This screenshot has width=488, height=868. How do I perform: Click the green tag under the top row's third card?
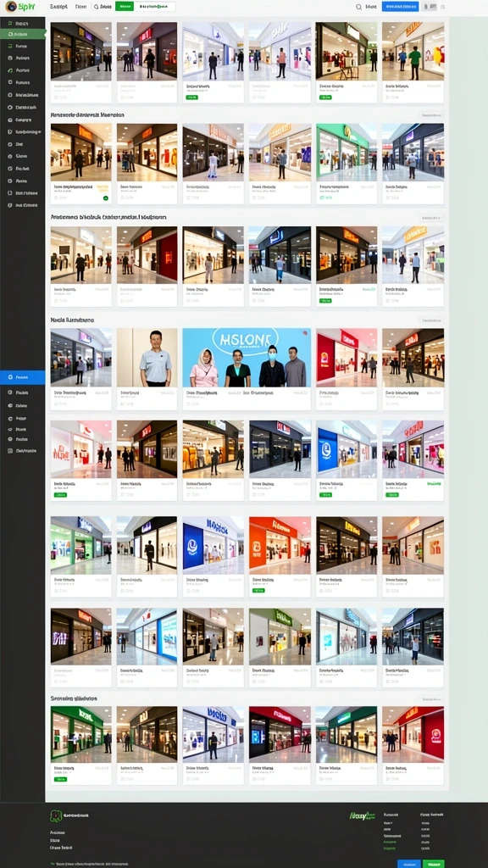point(191,97)
